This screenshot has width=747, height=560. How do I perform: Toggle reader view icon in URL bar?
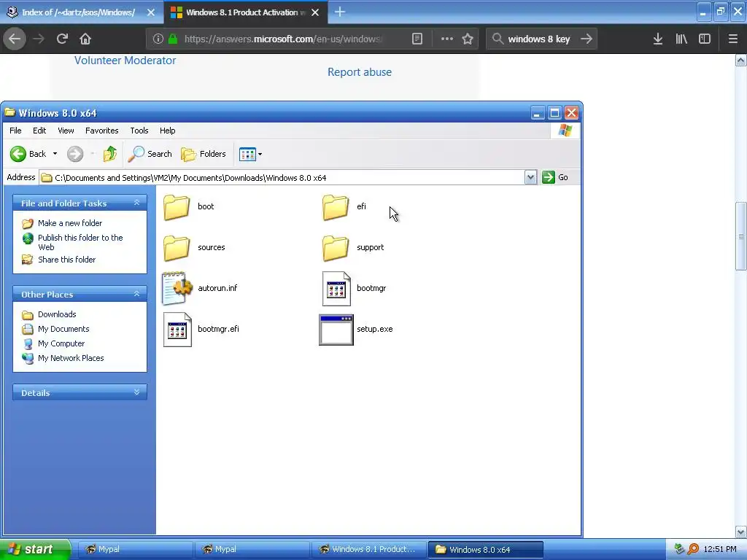pyautogui.click(x=417, y=39)
